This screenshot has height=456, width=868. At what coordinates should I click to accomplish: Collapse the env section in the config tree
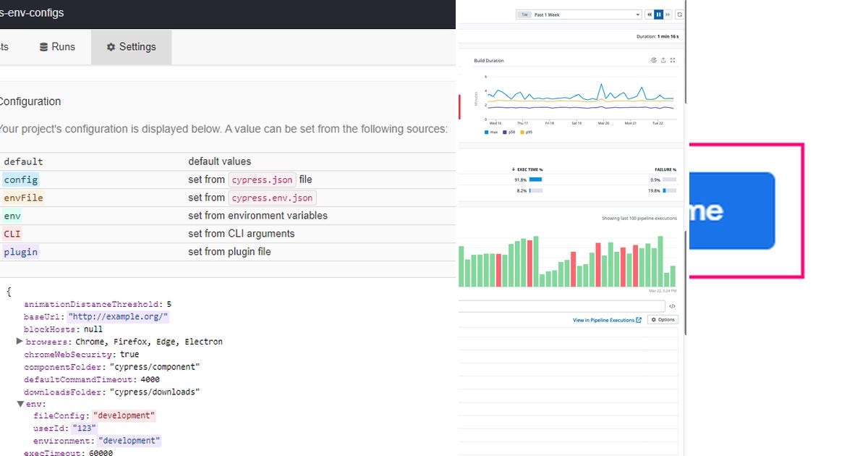pyautogui.click(x=20, y=404)
